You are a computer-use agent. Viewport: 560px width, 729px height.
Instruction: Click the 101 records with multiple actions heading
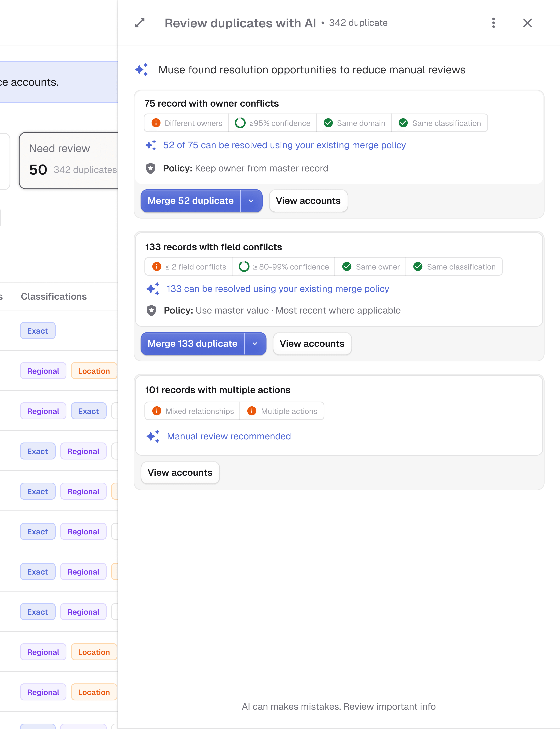click(218, 390)
